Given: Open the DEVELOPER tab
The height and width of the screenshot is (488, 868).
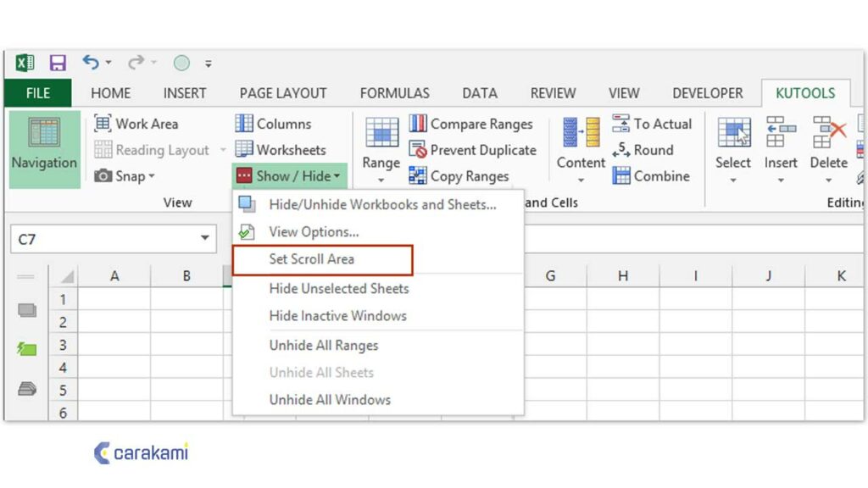Looking at the screenshot, I should coord(708,93).
